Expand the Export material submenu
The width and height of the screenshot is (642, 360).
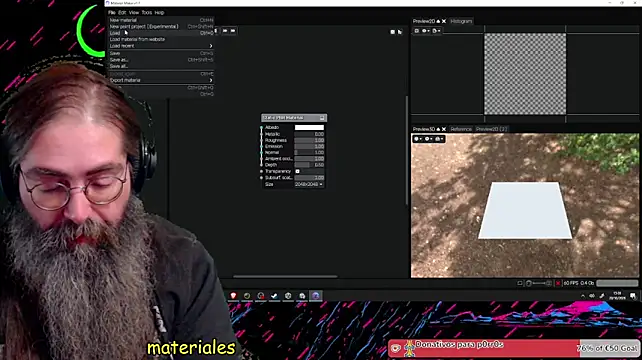click(x=161, y=80)
